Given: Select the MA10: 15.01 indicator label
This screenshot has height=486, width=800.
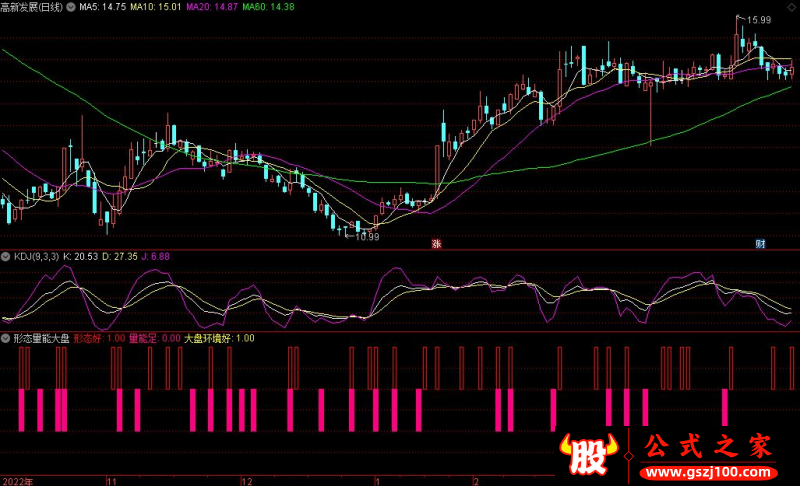Looking at the screenshot, I should point(156,7).
